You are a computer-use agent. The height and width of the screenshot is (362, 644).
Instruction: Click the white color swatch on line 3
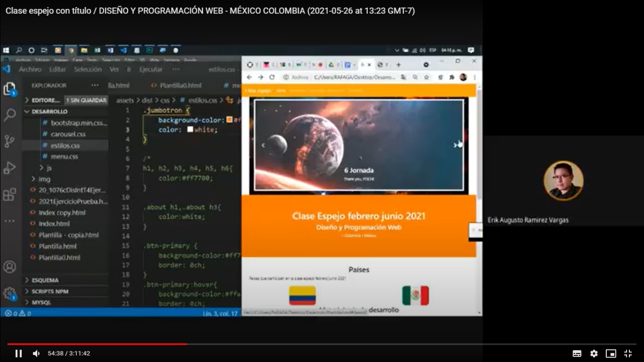pos(190,129)
